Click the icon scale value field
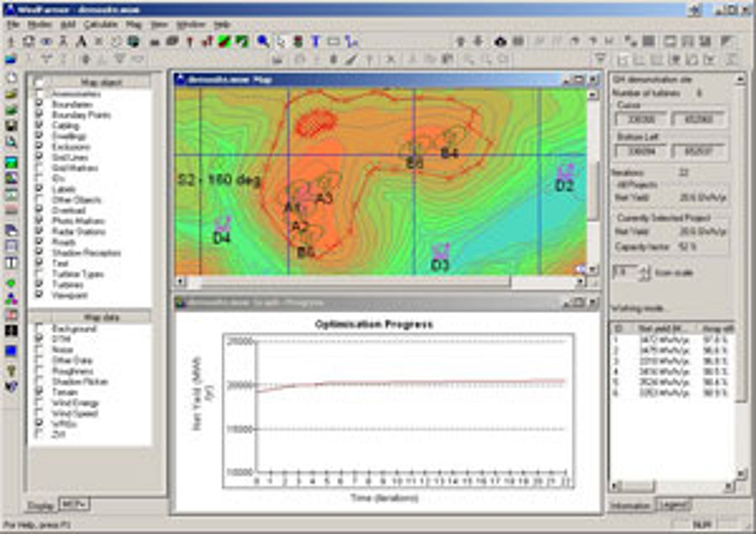 click(x=626, y=274)
